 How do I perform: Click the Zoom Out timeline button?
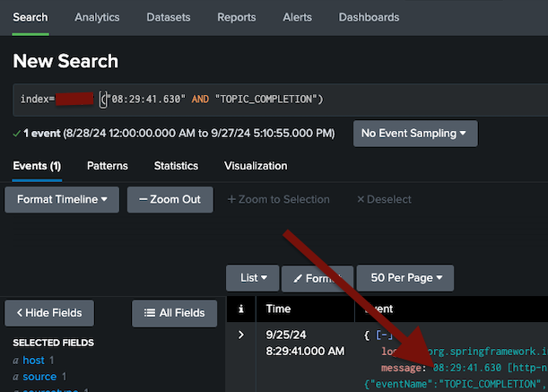click(170, 199)
